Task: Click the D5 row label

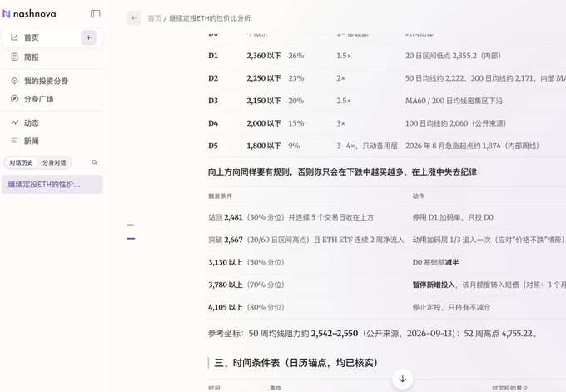Action: tap(213, 146)
